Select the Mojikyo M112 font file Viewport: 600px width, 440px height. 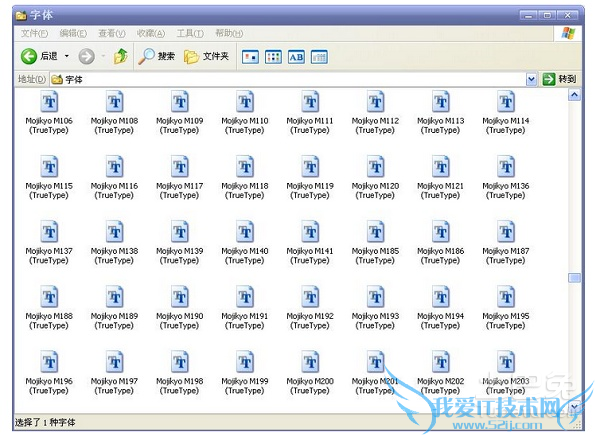click(x=375, y=113)
